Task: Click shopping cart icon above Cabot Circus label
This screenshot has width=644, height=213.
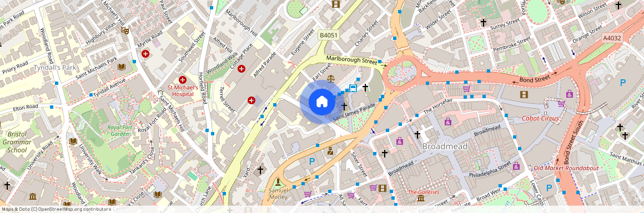Action: point(561,103)
